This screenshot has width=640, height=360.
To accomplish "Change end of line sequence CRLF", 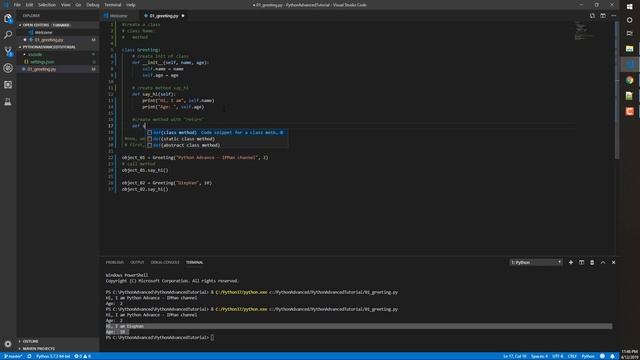I will click(572, 356).
